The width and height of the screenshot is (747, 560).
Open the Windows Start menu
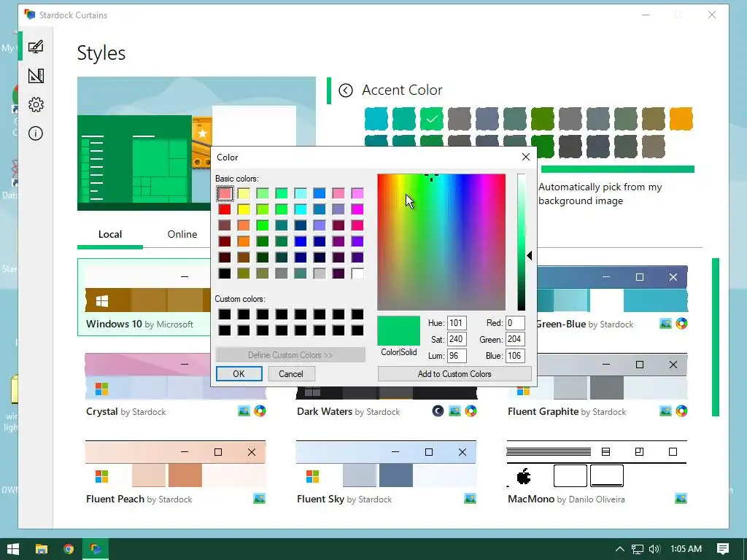pos(13,549)
